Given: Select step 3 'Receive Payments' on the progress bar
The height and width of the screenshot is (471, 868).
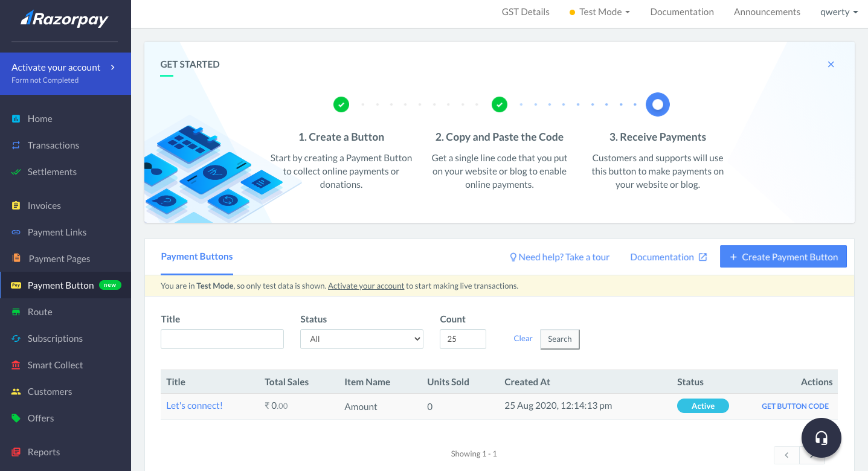Looking at the screenshot, I should coord(657,104).
